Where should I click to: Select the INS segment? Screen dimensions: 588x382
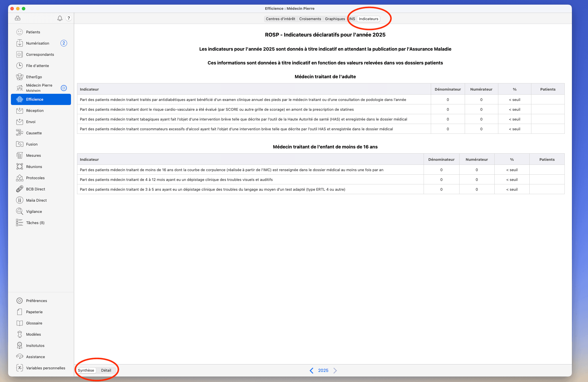[352, 19]
